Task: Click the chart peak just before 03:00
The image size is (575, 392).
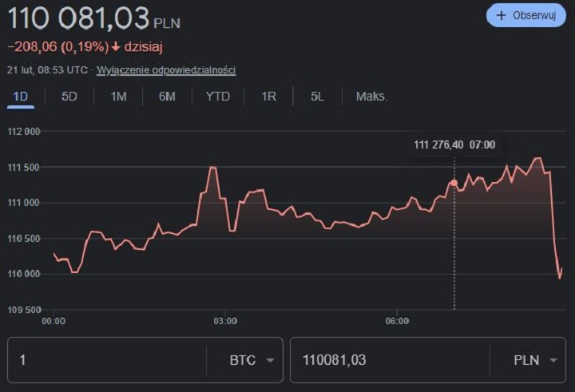Action: [212, 168]
